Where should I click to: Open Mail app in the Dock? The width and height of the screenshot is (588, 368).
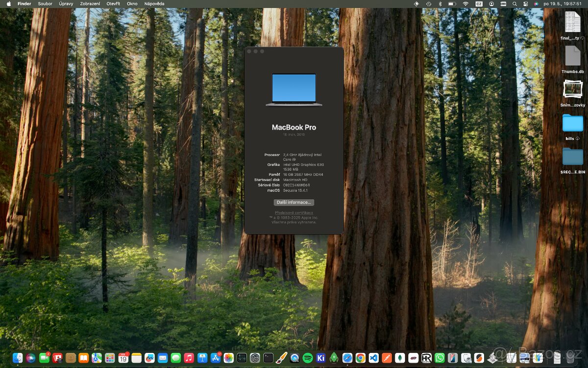pyautogui.click(x=163, y=358)
